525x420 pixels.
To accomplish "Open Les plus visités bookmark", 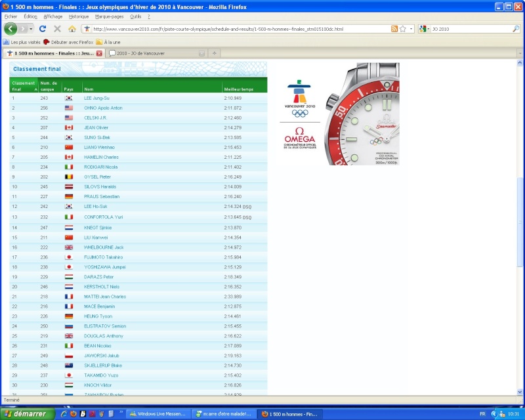I will click(22, 42).
